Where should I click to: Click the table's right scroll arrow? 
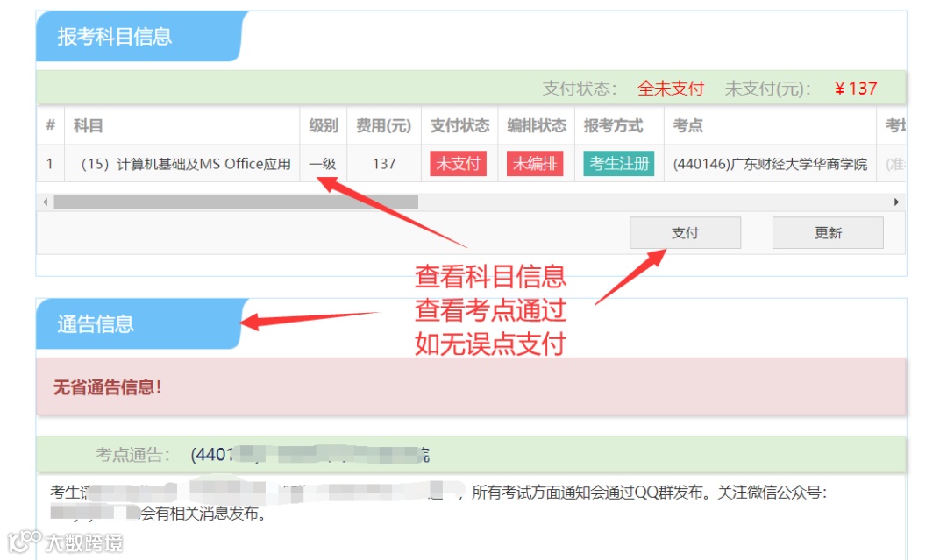[x=896, y=202]
